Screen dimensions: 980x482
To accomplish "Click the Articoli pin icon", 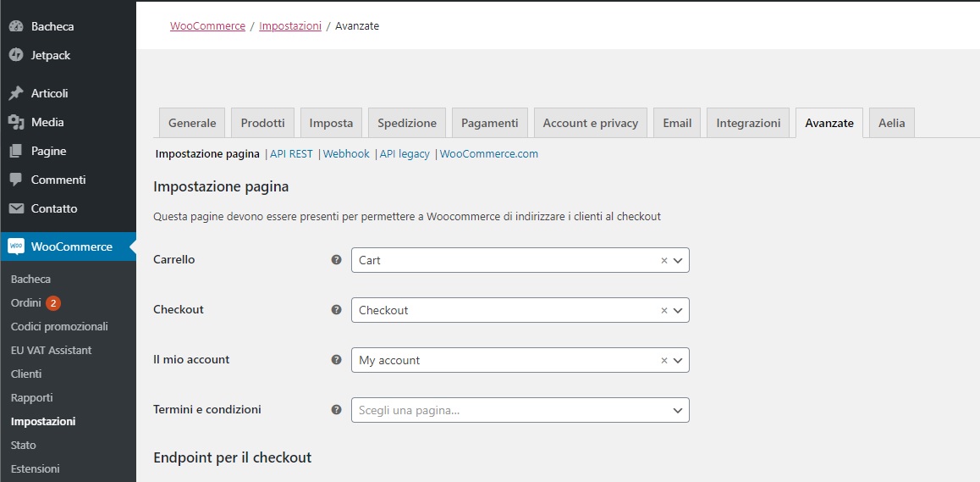I will (x=16, y=93).
